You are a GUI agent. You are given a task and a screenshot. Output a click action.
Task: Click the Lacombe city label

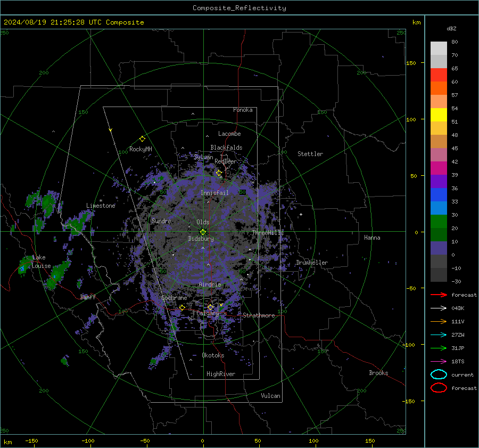[x=229, y=134]
